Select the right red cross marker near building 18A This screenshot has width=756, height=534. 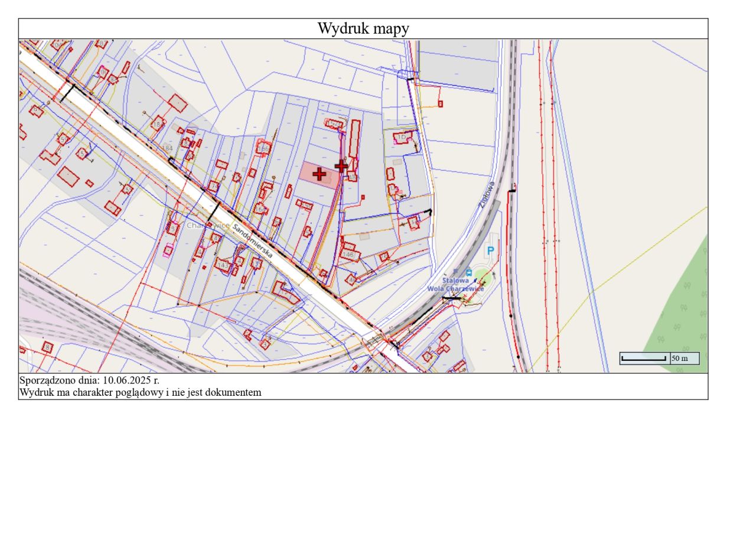pos(341,167)
